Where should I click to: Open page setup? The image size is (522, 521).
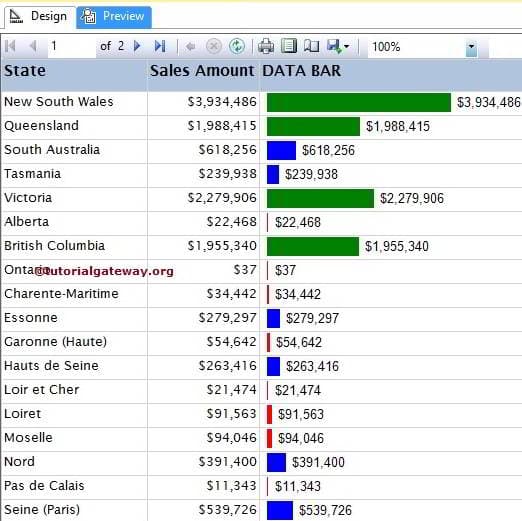point(312,46)
